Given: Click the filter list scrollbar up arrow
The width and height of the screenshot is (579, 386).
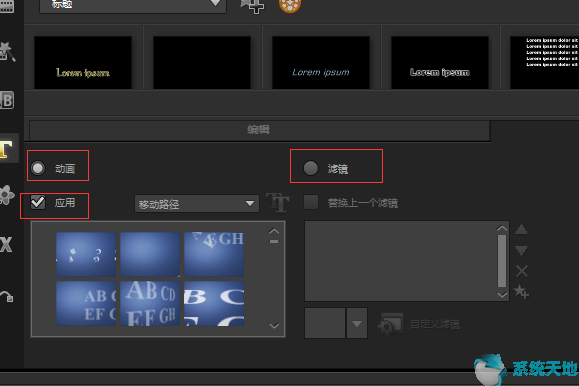Looking at the screenshot, I should click(502, 228).
